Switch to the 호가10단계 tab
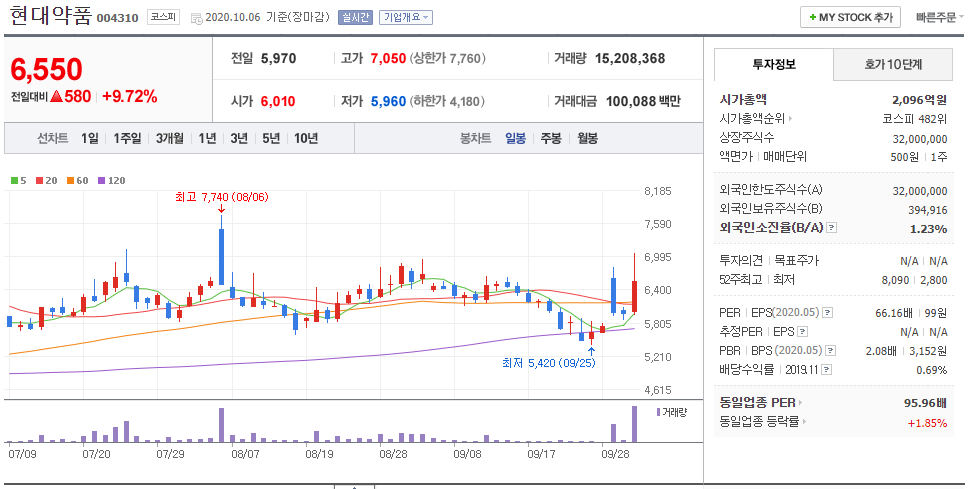975x489 pixels. (893, 64)
